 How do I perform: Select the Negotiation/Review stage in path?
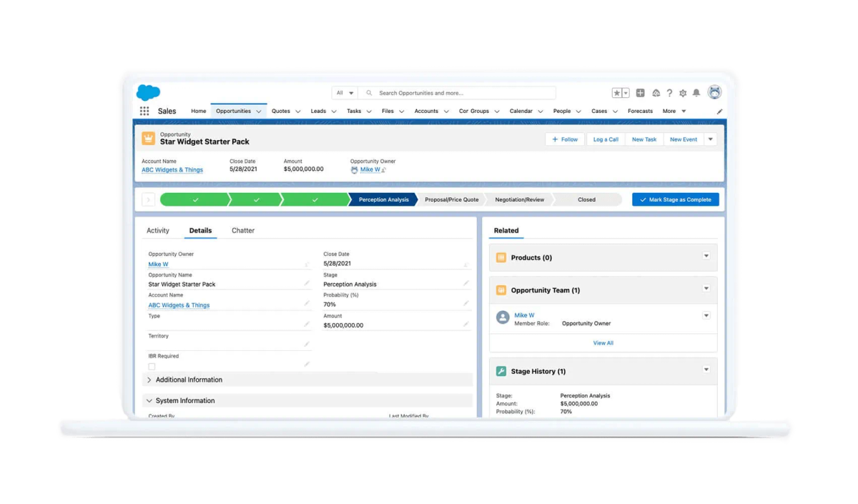click(x=520, y=199)
